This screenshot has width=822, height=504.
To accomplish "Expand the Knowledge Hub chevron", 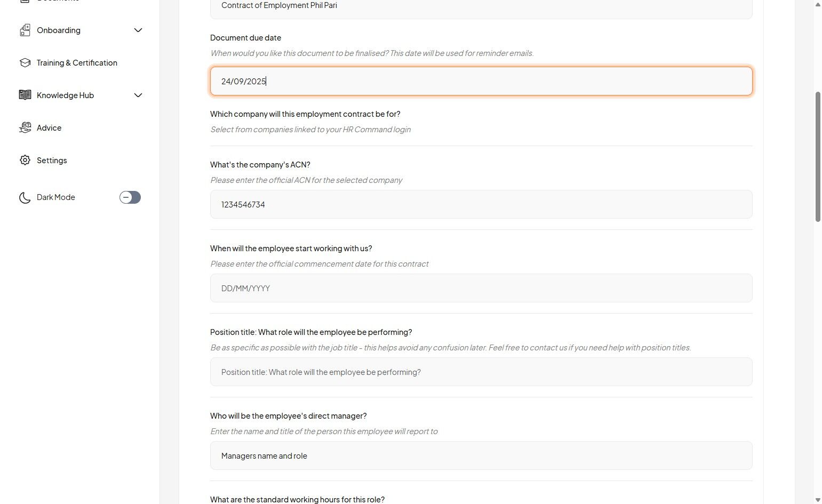I will pos(138,95).
